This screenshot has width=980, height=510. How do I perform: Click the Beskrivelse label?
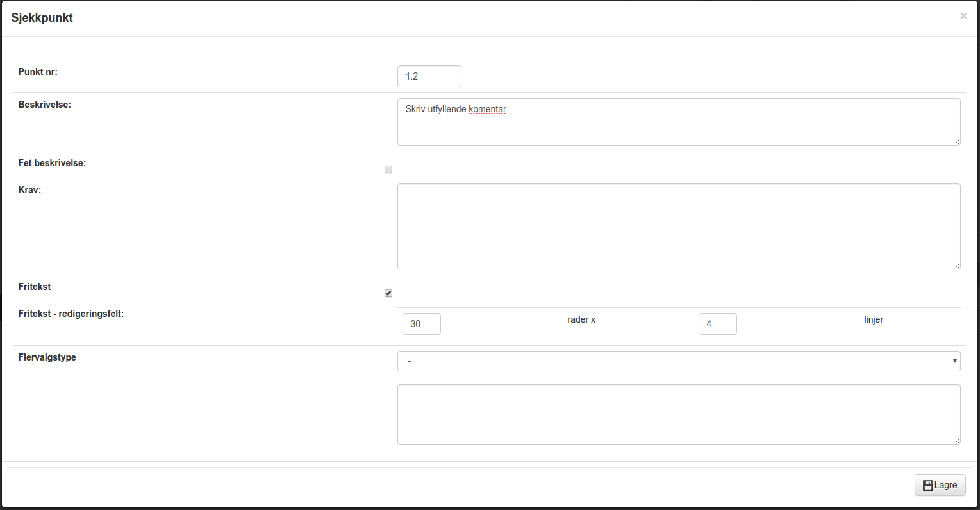click(x=45, y=104)
